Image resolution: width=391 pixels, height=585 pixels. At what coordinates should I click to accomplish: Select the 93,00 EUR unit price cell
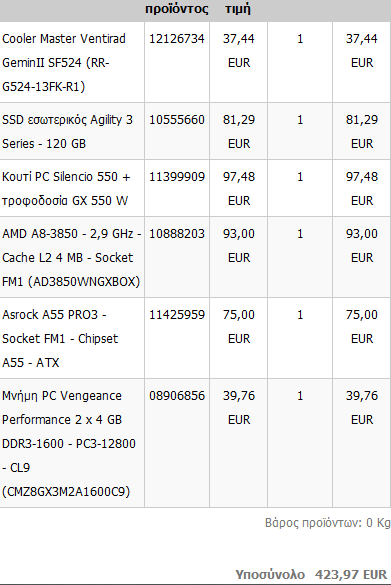coord(239,245)
